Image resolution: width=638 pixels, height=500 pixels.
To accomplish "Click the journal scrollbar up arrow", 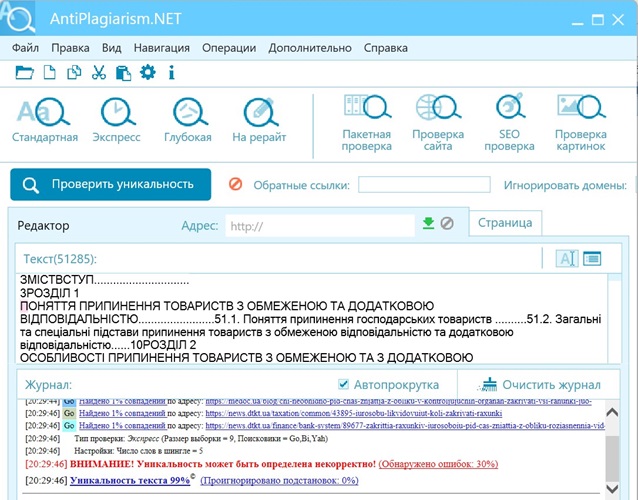I will (612, 413).
